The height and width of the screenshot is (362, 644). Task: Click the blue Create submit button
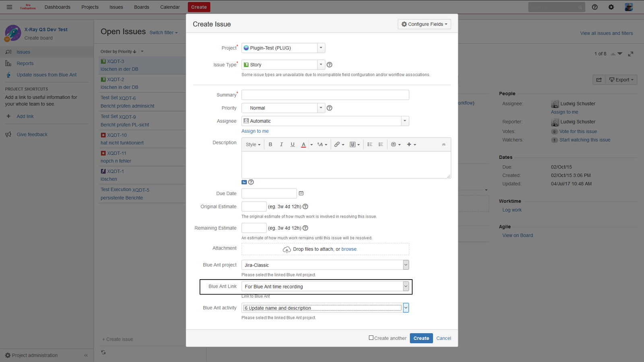pyautogui.click(x=421, y=338)
